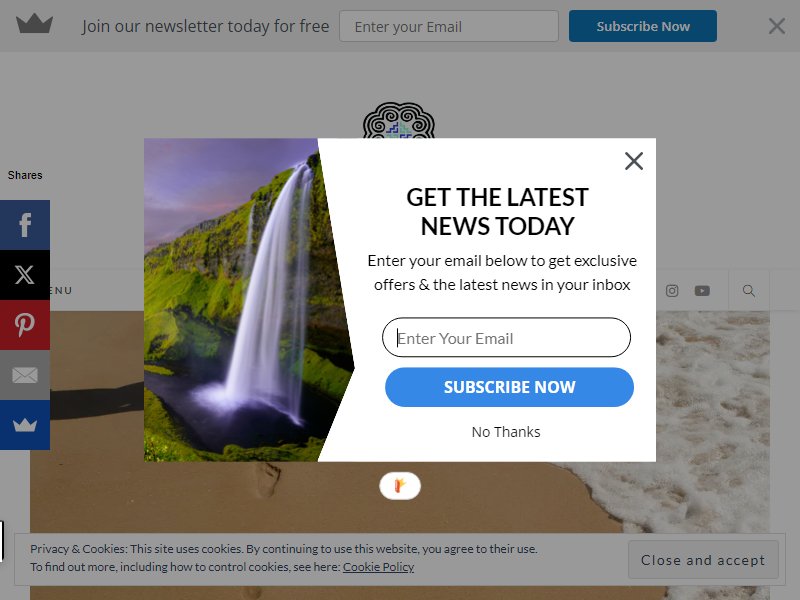Click the blue crown share button
This screenshot has width=800, height=600.
click(24, 425)
